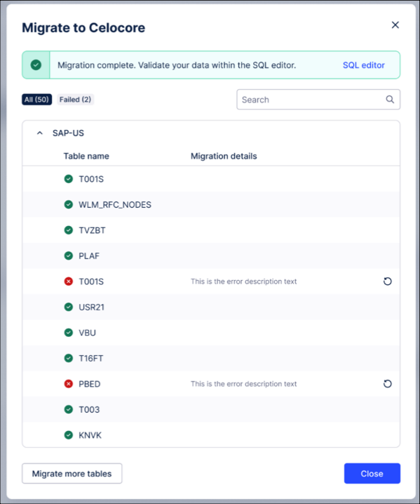Click the success icon beside VBU
The image size is (420, 504).
point(69,333)
